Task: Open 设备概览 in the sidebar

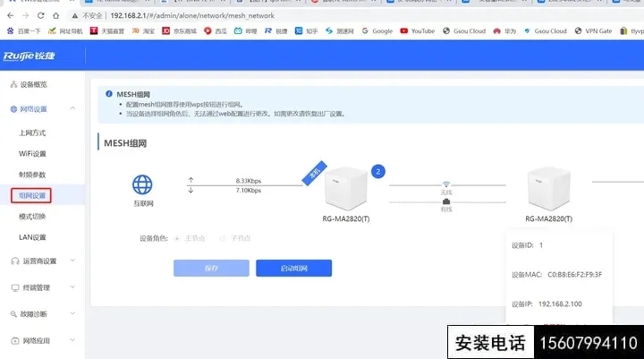Action: click(29, 84)
